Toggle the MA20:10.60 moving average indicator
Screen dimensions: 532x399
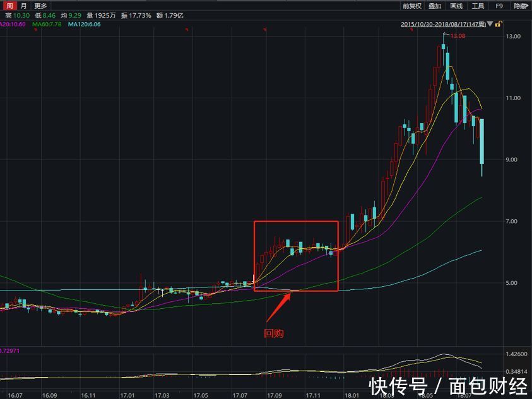coord(13,23)
